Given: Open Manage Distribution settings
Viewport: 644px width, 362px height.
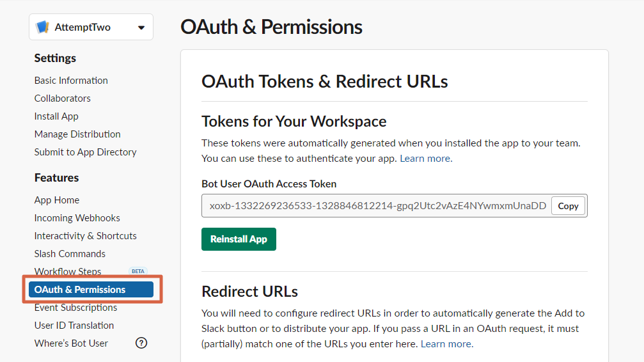Looking at the screenshot, I should 77,134.
